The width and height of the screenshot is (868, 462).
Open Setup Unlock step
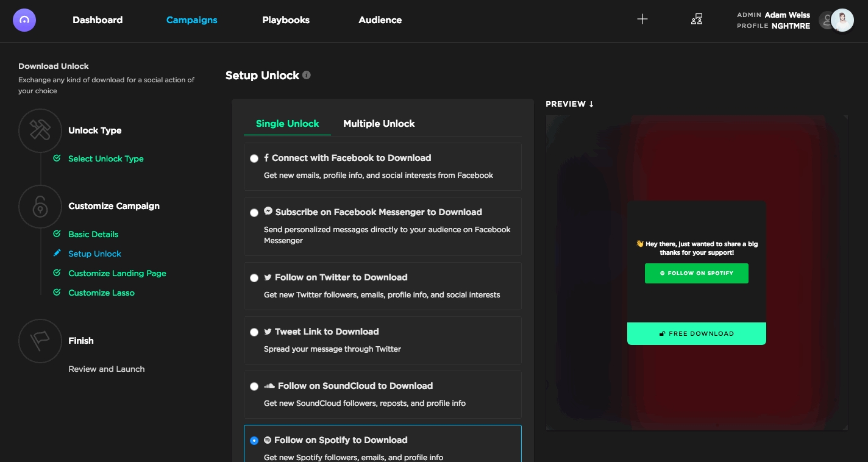pyautogui.click(x=94, y=254)
